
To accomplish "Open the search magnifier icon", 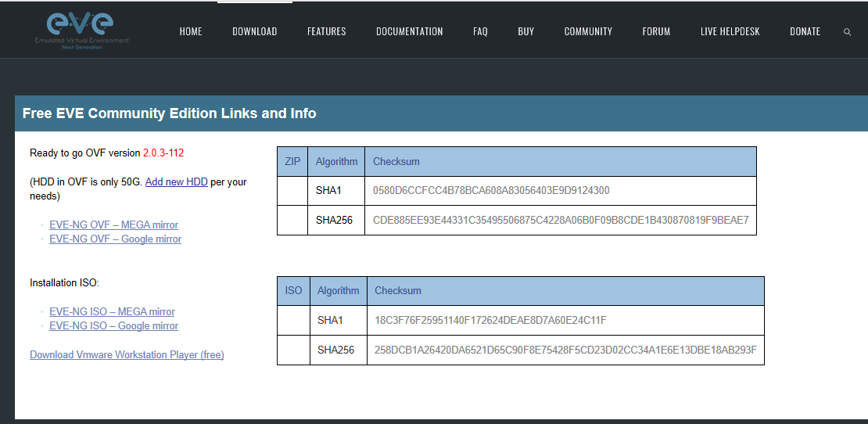I will point(847,32).
